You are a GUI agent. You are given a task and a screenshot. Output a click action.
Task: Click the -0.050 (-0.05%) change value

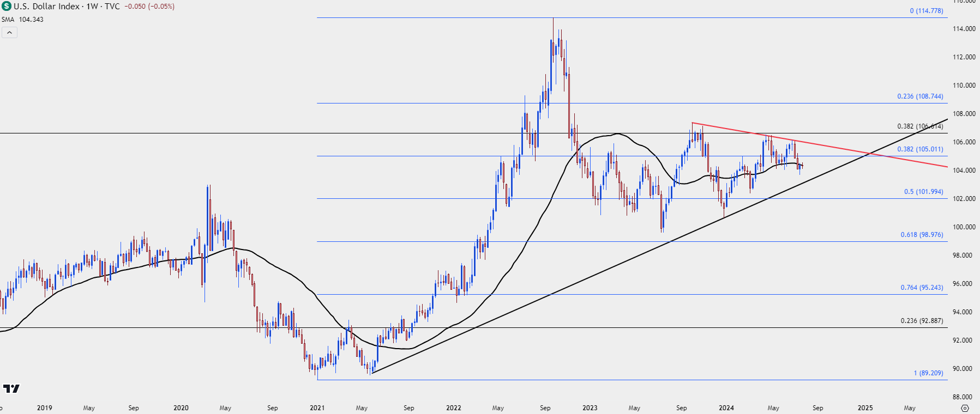click(x=149, y=7)
